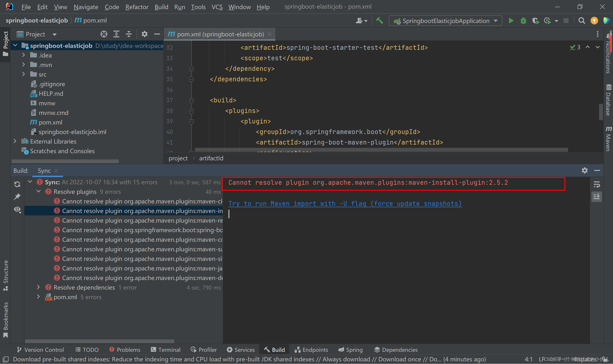The height and width of the screenshot is (364, 613).
Task: Click editor horizontal scrollbar
Action: [x=381, y=150]
